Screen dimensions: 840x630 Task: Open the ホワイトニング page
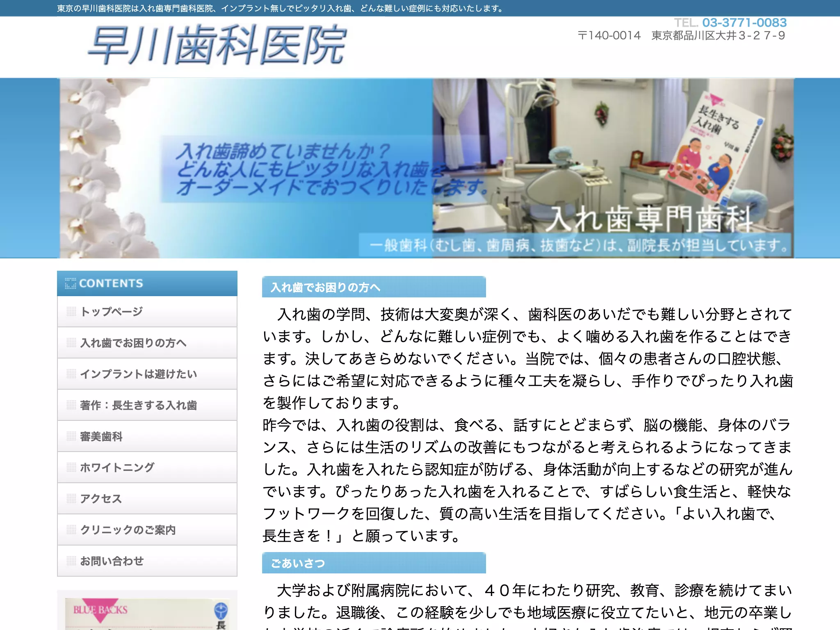click(147, 468)
